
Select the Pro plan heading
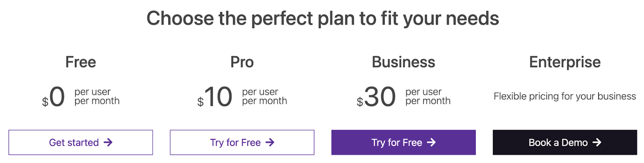tap(242, 62)
